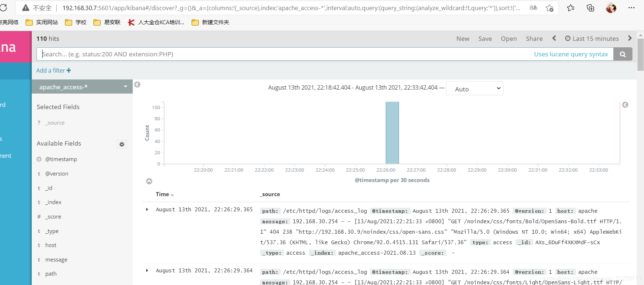Click the Save menu item
The width and height of the screenshot is (644, 285).
click(x=485, y=39)
